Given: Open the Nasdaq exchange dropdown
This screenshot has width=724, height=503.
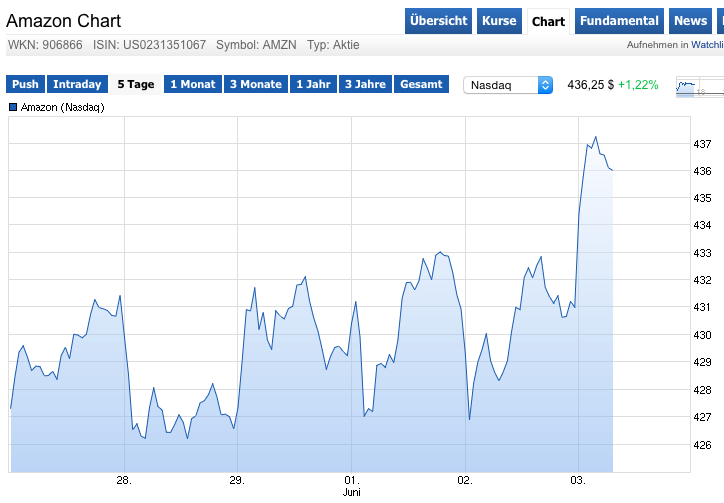Looking at the screenshot, I should tap(500, 85).
